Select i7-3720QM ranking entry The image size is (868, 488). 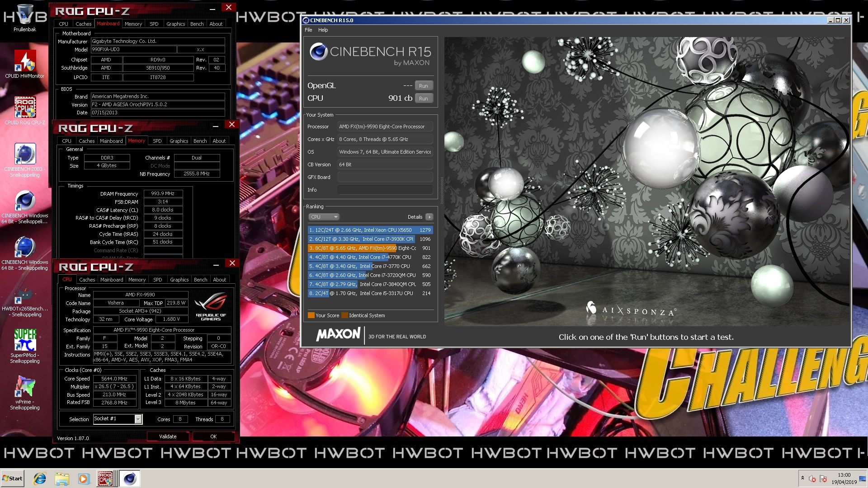tap(370, 275)
